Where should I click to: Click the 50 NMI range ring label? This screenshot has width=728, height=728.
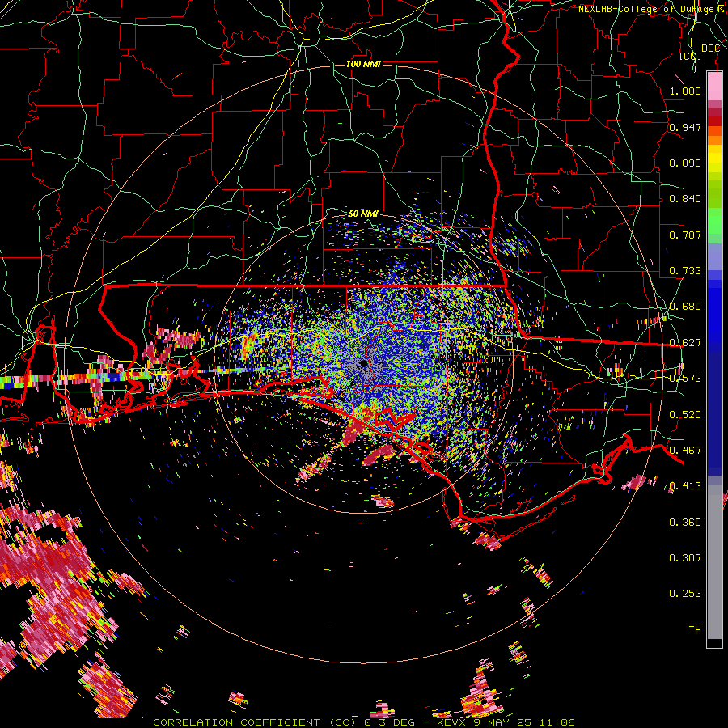(x=363, y=214)
